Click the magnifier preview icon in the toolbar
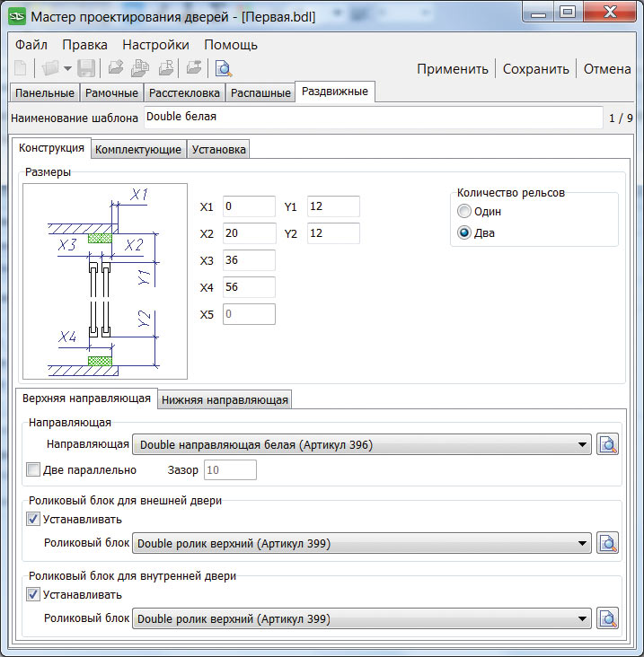The height and width of the screenshot is (657, 644). coord(224,68)
